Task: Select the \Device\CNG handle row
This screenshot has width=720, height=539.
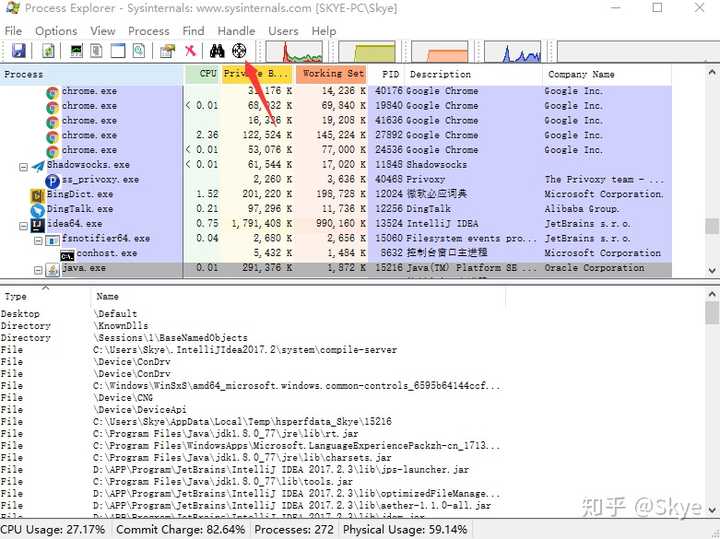Action: (253, 398)
